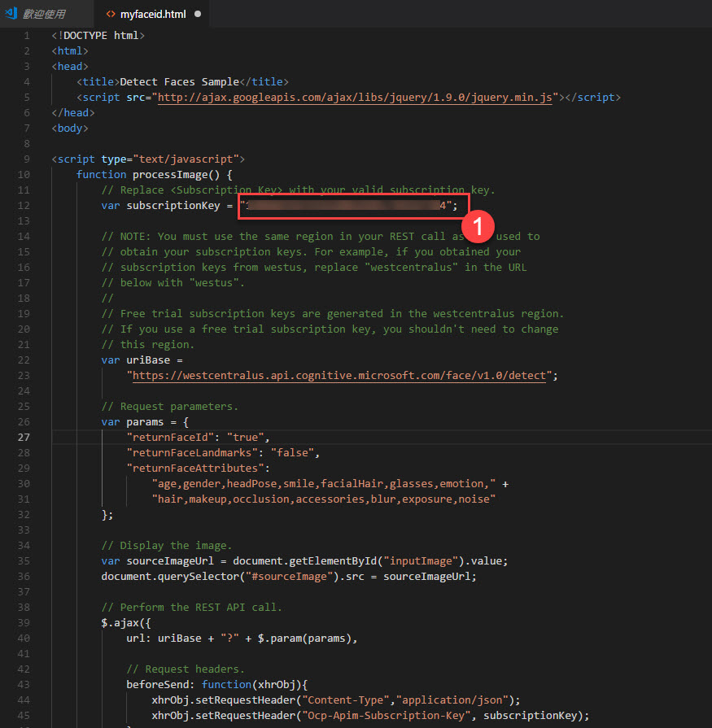Click the "age,gender,headPose" attributes string
Image resolution: width=712 pixels, height=728 pixels.
pyautogui.click(x=324, y=484)
